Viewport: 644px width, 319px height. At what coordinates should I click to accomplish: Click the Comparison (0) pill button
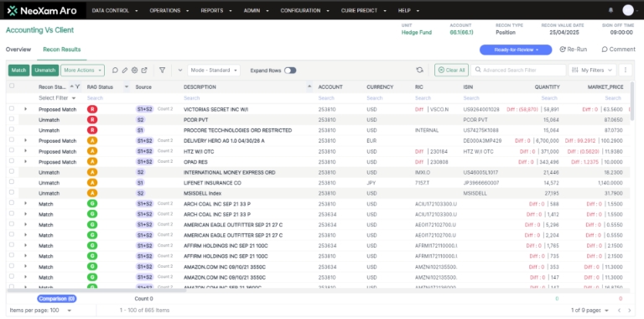(x=57, y=299)
